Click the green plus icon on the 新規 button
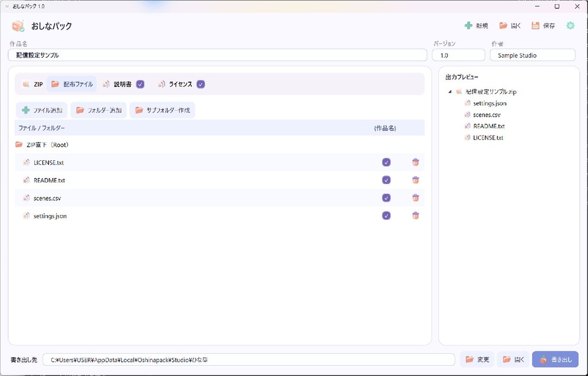 coord(468,25)
